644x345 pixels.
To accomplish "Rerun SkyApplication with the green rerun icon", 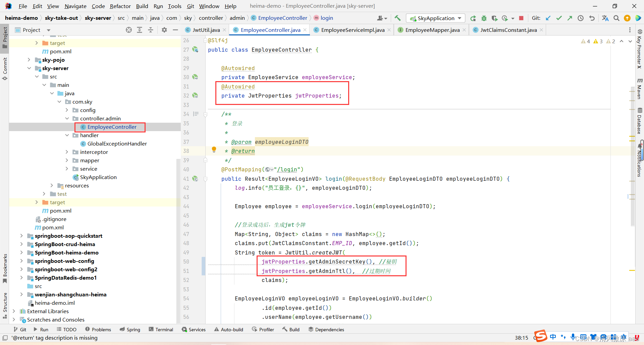I will (x=473, y=18).
